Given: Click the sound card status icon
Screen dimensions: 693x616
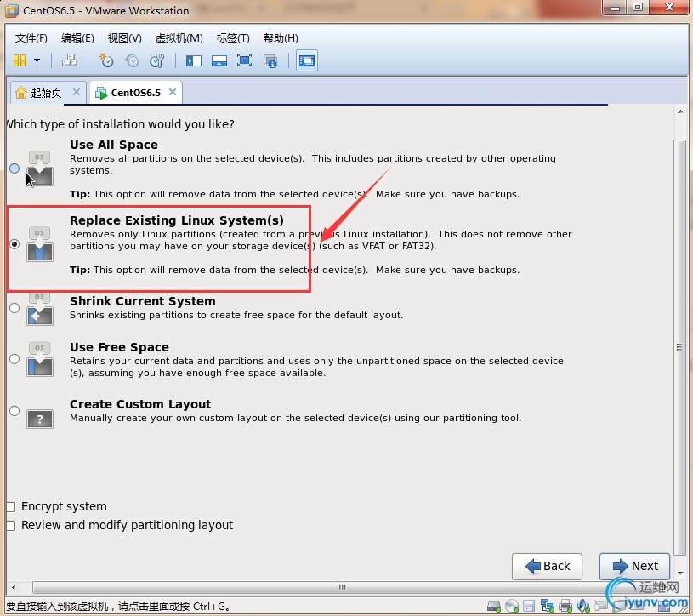Looking at the screenshot, I should [x=583, y=606].
